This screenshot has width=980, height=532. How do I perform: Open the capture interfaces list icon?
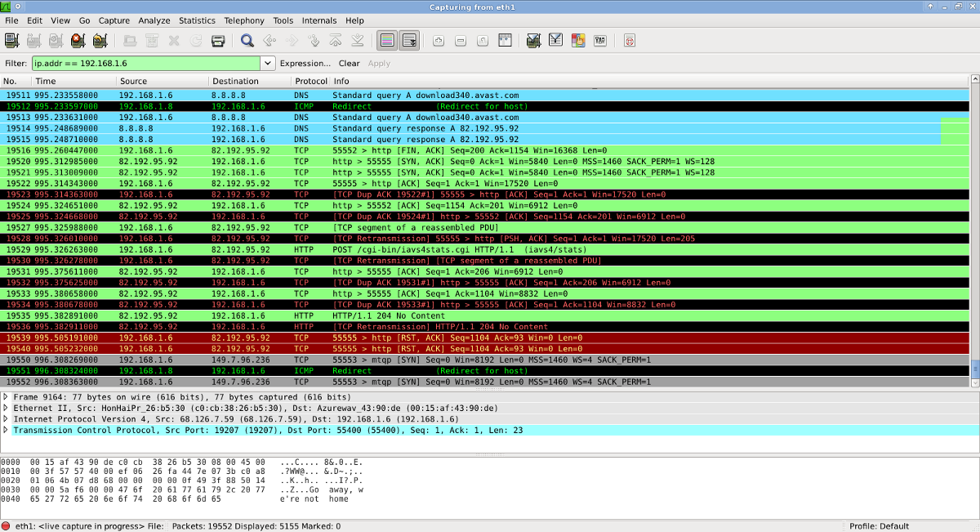[11, 40]
